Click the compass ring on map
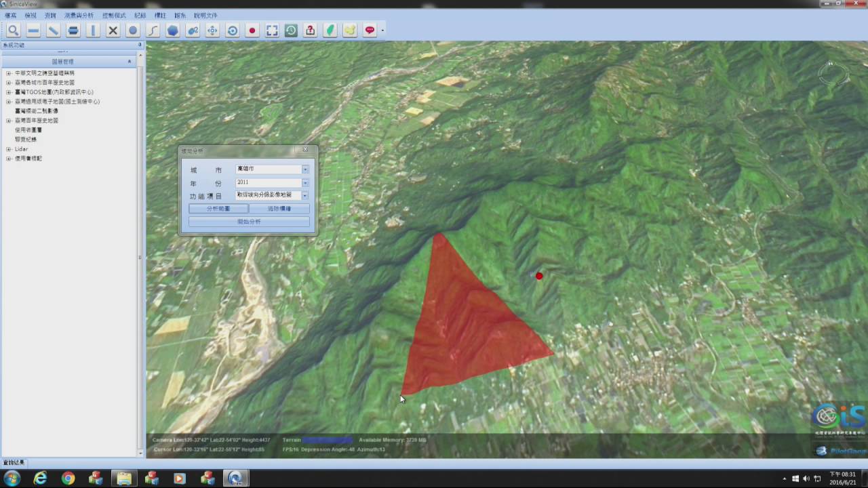This screenshot has width=868, height=488. (833, 73)
